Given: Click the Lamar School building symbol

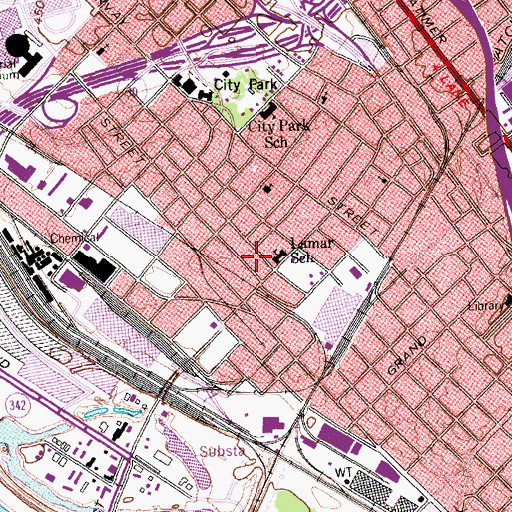Looking at the screenshot, I should (x=279, y=256).
